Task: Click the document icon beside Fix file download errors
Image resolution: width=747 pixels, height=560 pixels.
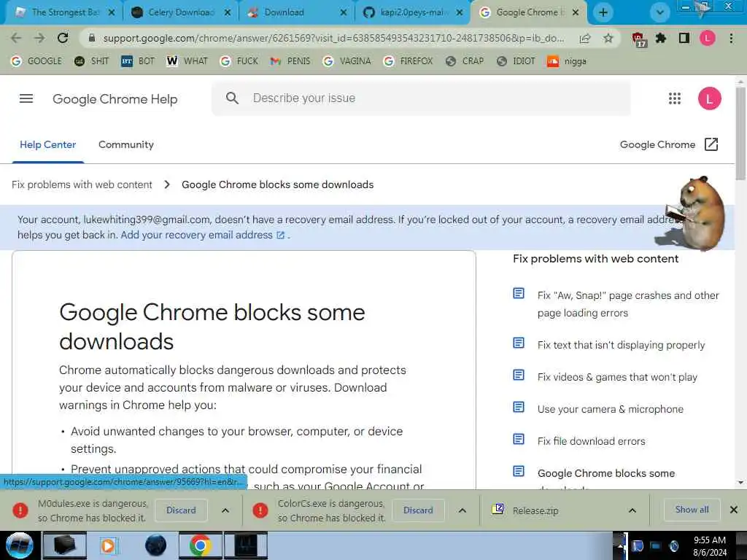Action: coord(519,439)
